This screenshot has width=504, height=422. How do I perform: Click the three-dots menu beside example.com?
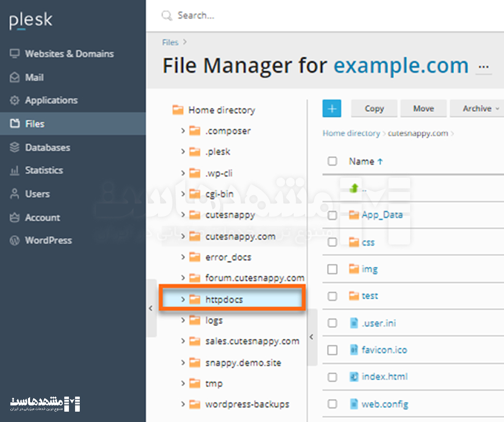coord(483,67)
